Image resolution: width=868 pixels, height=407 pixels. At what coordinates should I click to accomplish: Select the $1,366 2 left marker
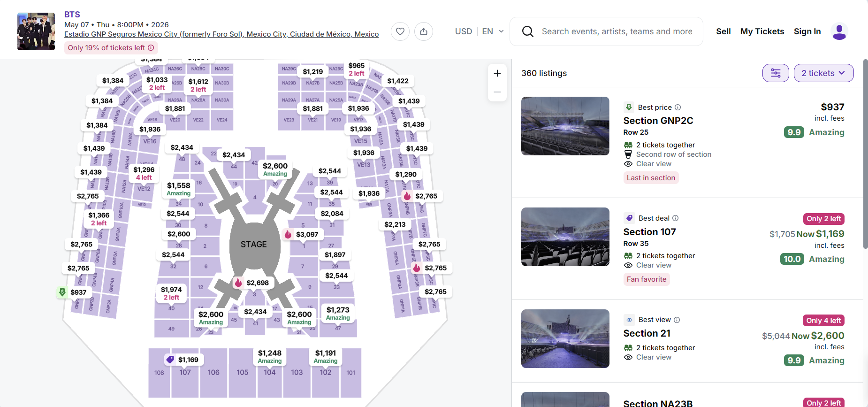99,219
